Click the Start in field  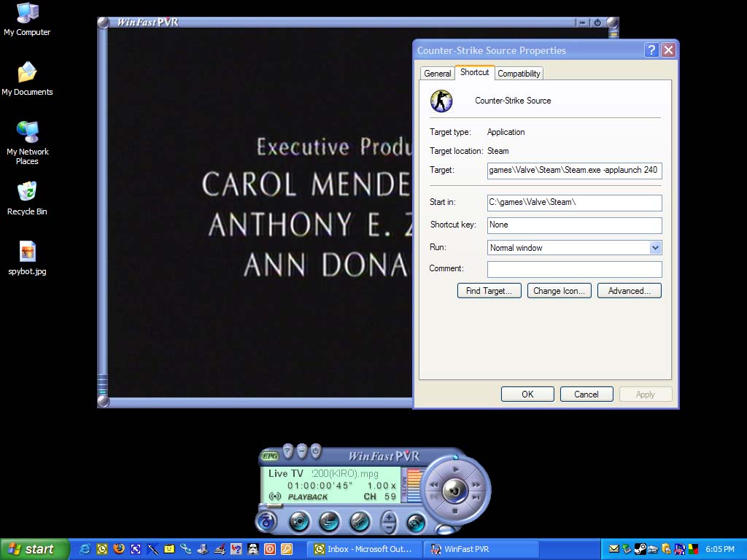tap(575, 203)
